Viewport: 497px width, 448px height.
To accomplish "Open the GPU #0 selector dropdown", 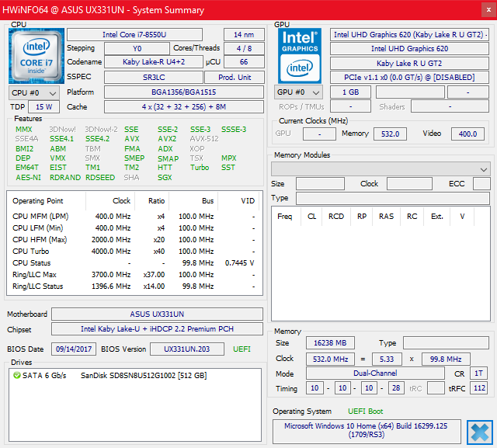I will (x=299, y=92).
